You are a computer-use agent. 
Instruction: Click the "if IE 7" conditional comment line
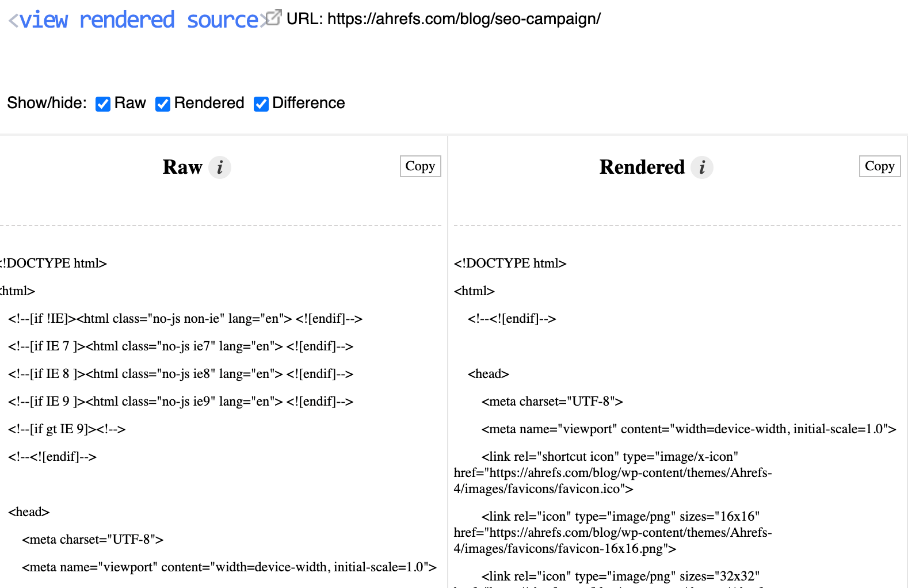point(181,346)
